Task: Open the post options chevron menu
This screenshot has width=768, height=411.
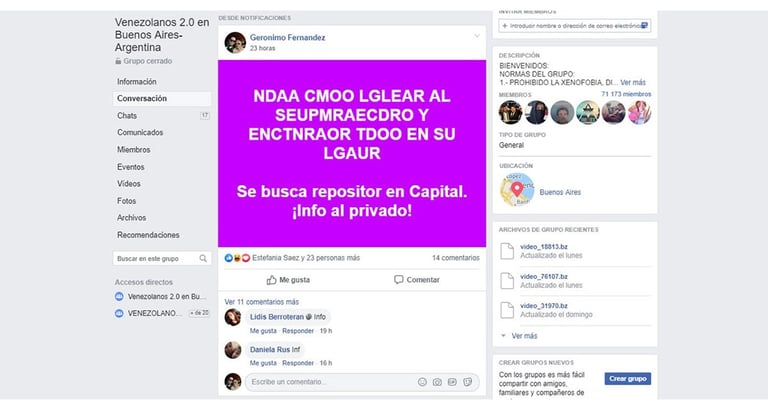Action: pos(477,36)
